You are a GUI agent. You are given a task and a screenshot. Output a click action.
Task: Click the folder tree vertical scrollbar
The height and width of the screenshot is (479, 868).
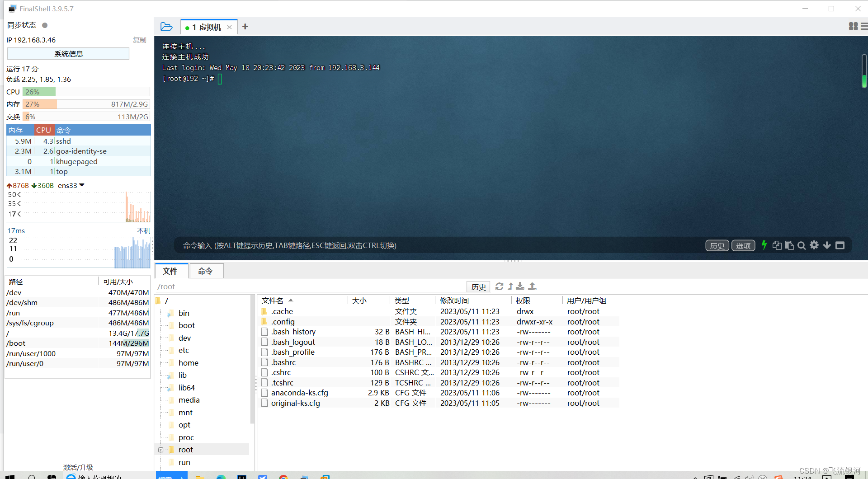pyautogui.click(x=252, y=359)
